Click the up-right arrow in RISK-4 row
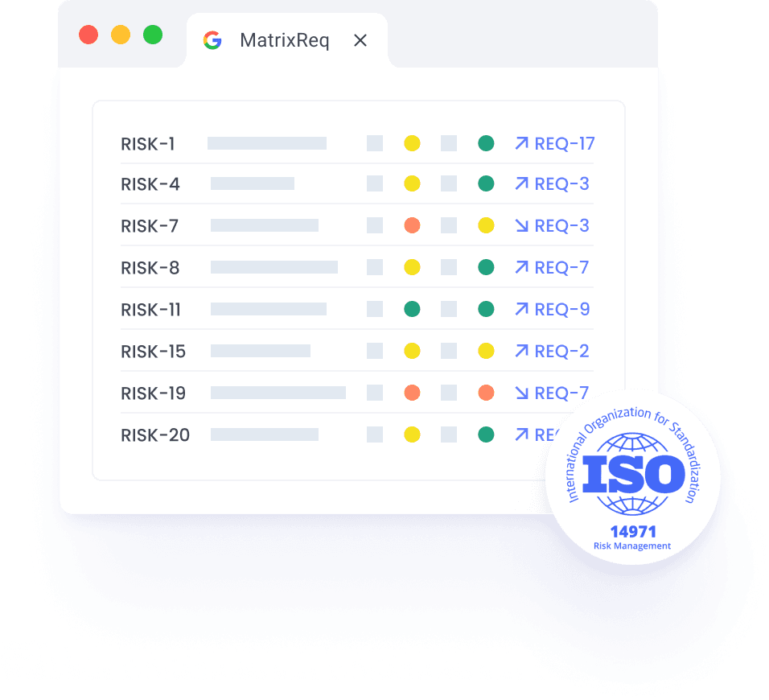The height and width of the screenshot is (700, 769). pyautogui.click(x=521, y=183)
